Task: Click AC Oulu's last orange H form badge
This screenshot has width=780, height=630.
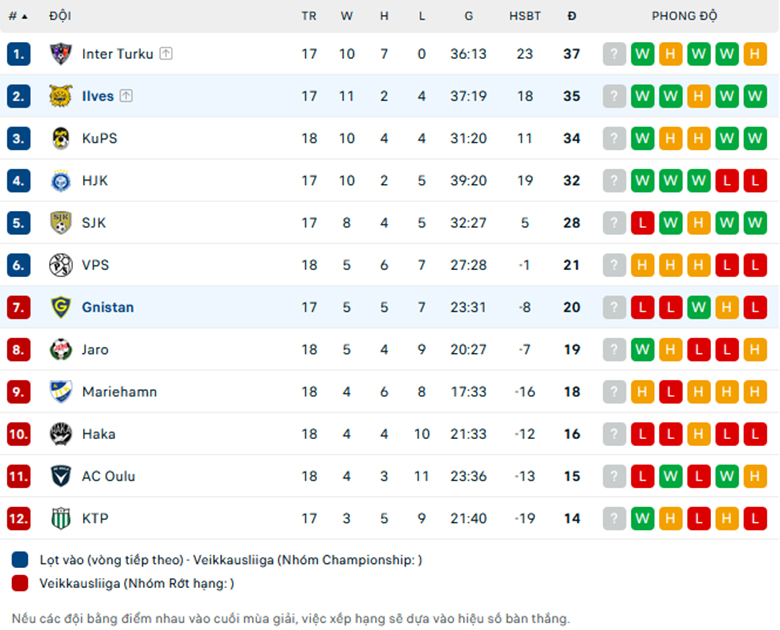Action: pyautogui.click(x=755, y=477)
